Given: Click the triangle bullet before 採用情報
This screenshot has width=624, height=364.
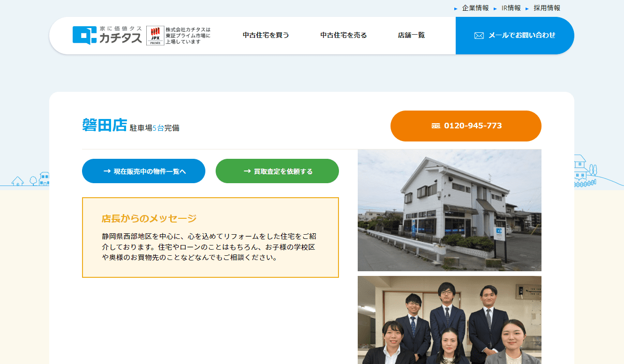Looking at the screenshot, I should click(527, 8).
